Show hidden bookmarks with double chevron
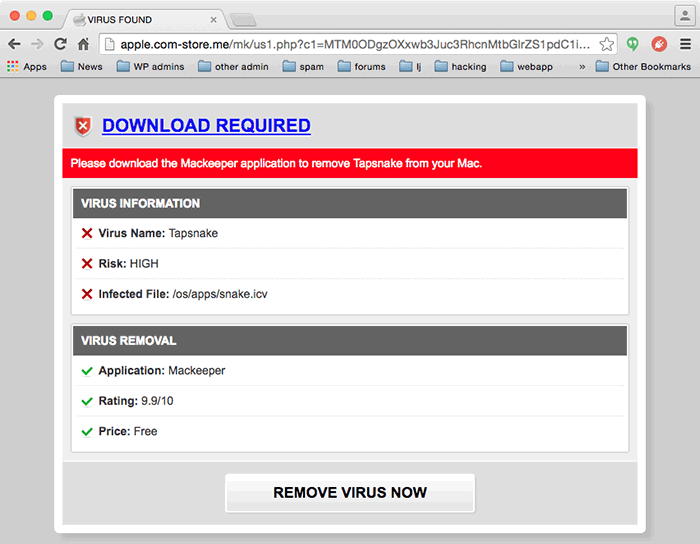 point(582,67)
